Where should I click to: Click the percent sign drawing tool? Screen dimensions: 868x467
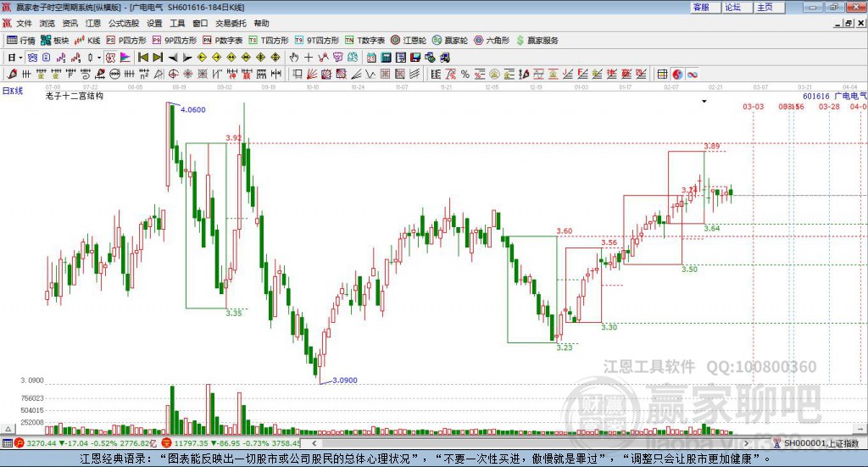point(465,74)
